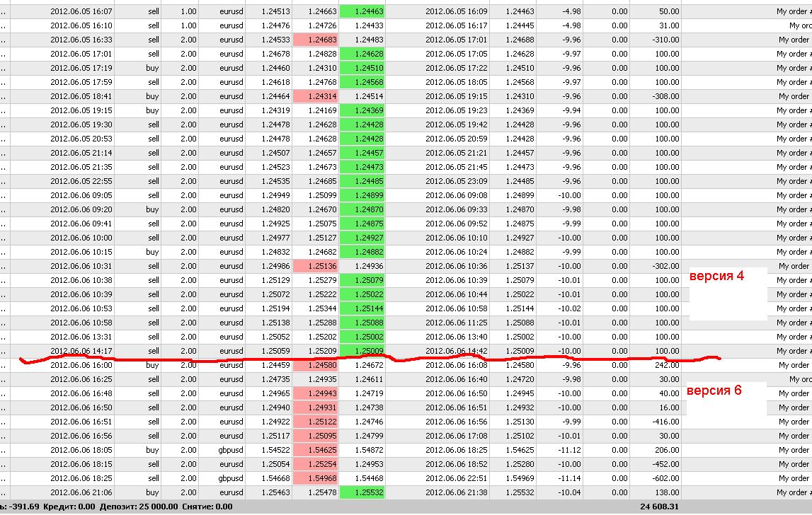Select take profit value 1.24611
This screenshot has height=515, width=812.
[x=369, y=379]
